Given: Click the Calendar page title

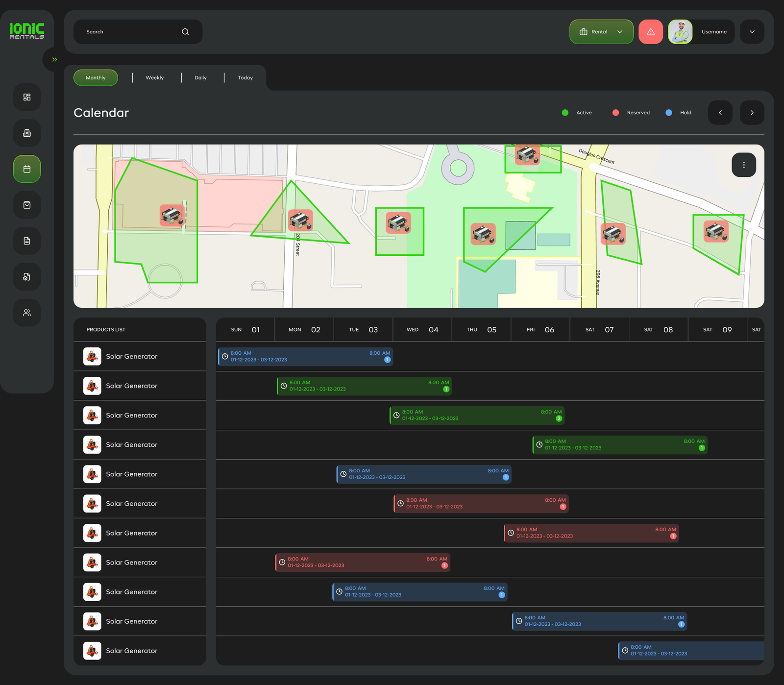Looking at the screenshot, I should pyautogui.click(x=101, y=113).
